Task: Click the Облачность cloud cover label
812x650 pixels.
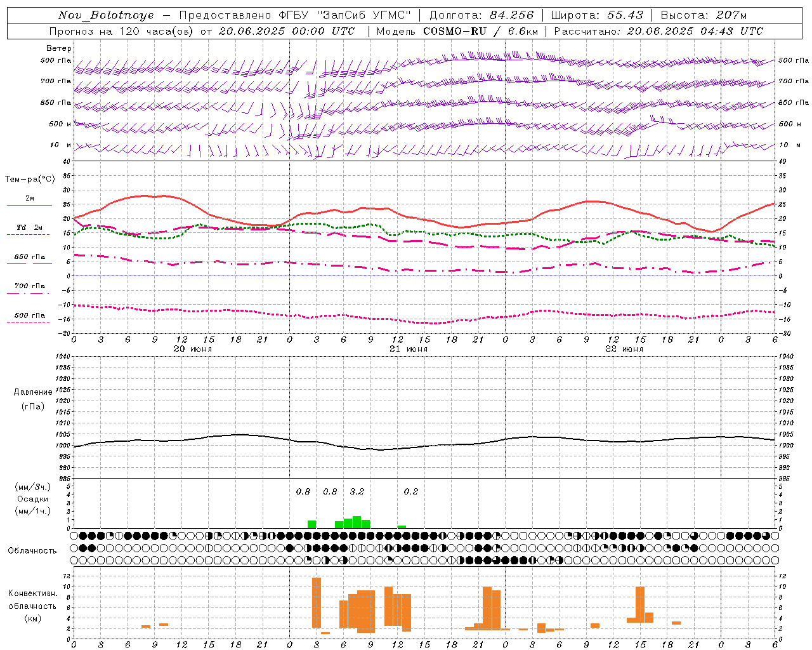Action: click(32, 550)
